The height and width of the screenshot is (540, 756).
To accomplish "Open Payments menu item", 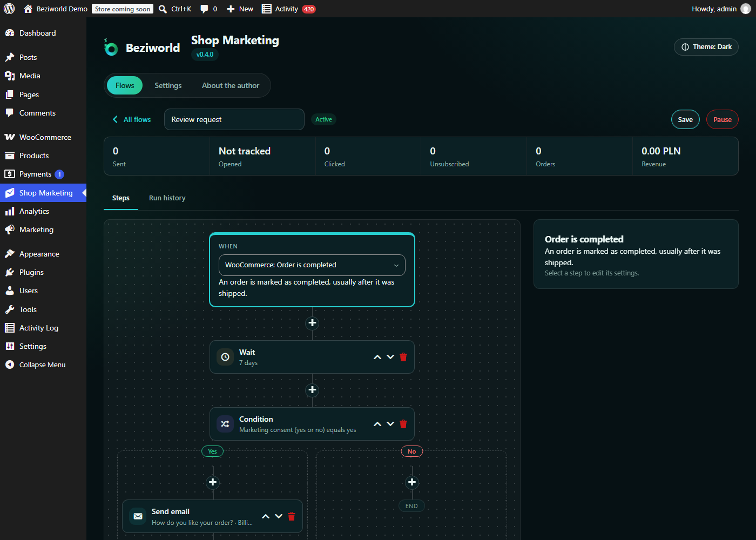I will coord(43,174).
